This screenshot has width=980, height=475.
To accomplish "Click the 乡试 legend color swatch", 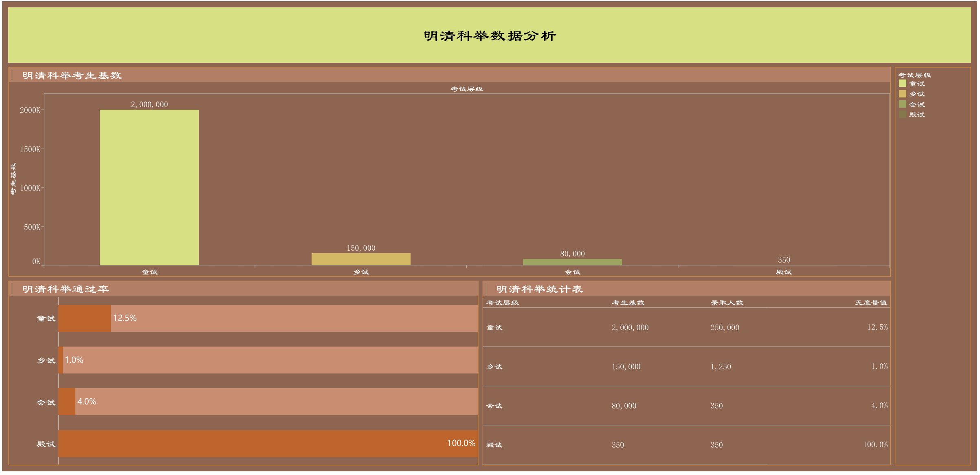I will click(902, 94).
